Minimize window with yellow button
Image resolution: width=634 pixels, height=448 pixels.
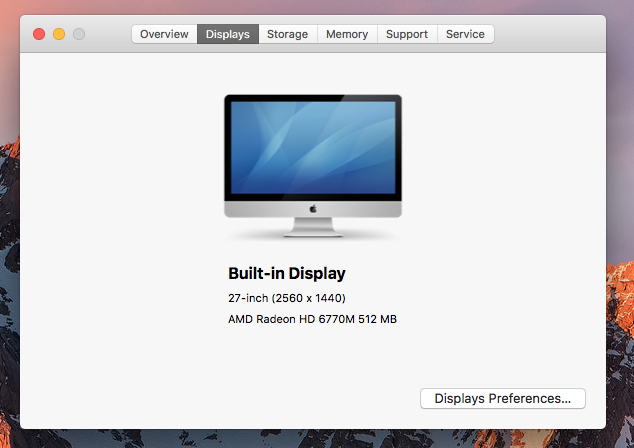[59, 34]
